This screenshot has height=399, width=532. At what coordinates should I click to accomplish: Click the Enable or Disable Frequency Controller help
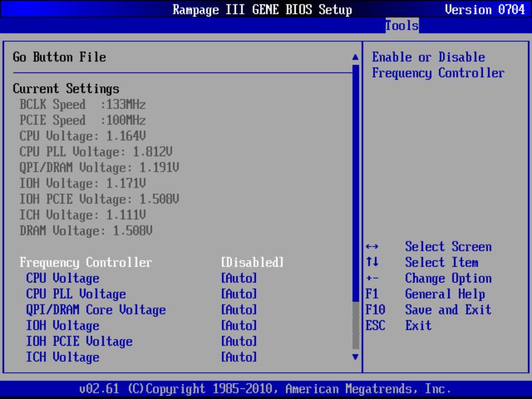[x=438, y=65]
